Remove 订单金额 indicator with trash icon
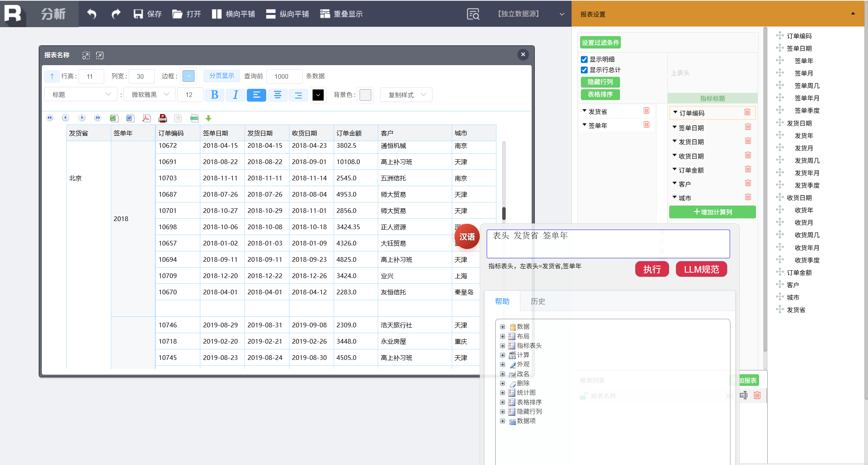 pyautogui.click(x=748, y=169)
